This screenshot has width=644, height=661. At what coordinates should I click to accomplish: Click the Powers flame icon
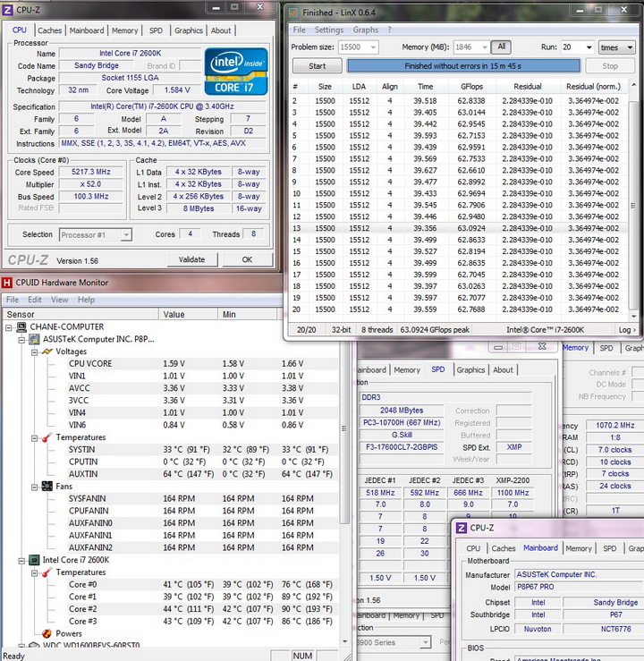coord(47,633)
